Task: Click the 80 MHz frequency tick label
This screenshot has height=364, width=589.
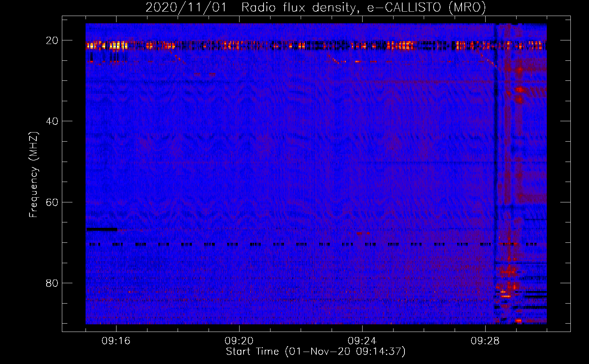Action: [x=52, y=283]
